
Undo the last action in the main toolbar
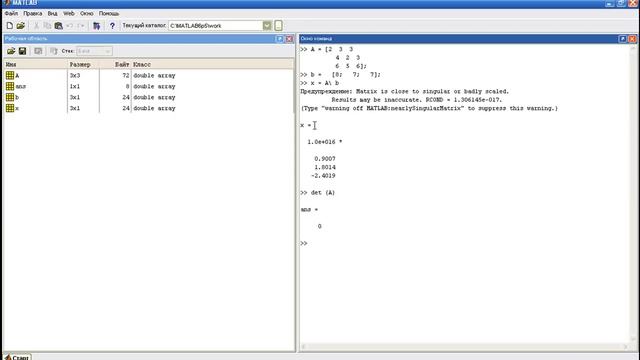tap(69, 26)
